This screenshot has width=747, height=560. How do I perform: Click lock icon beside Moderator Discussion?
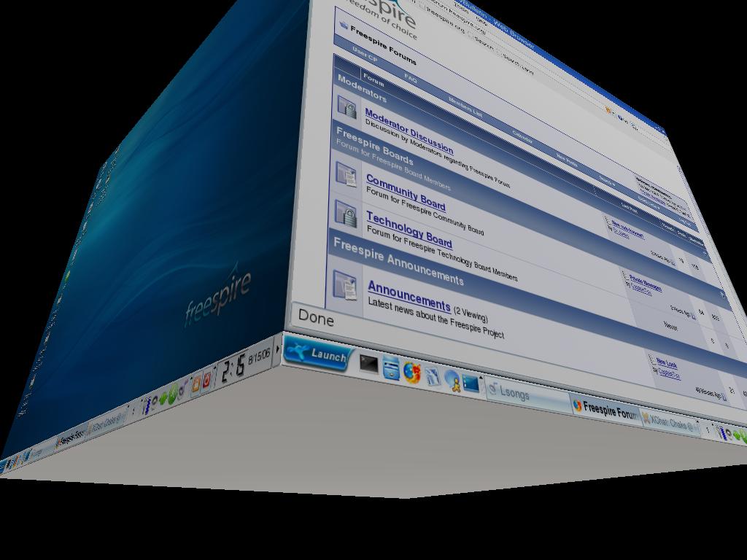(x=347, y=108)
